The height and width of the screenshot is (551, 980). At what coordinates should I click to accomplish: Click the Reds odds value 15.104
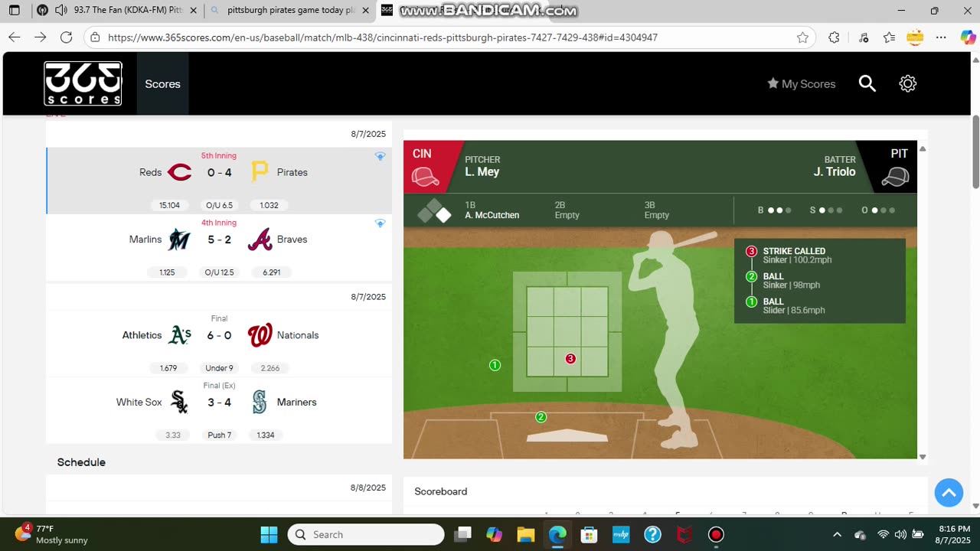[169, 205]
